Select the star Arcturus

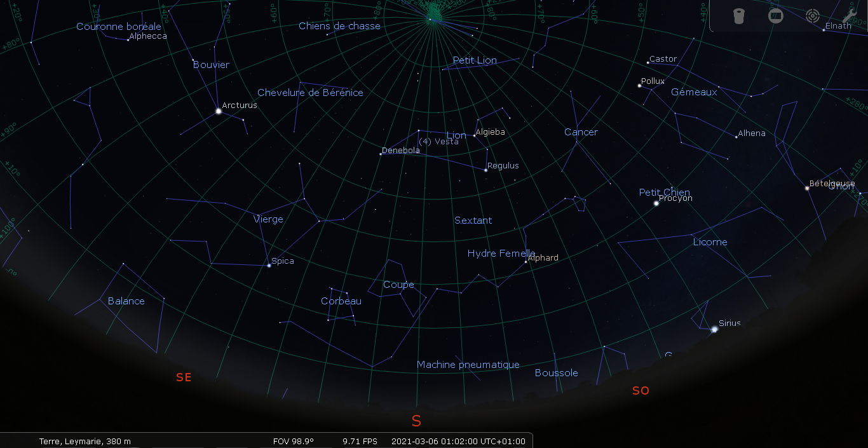[218, 111]
